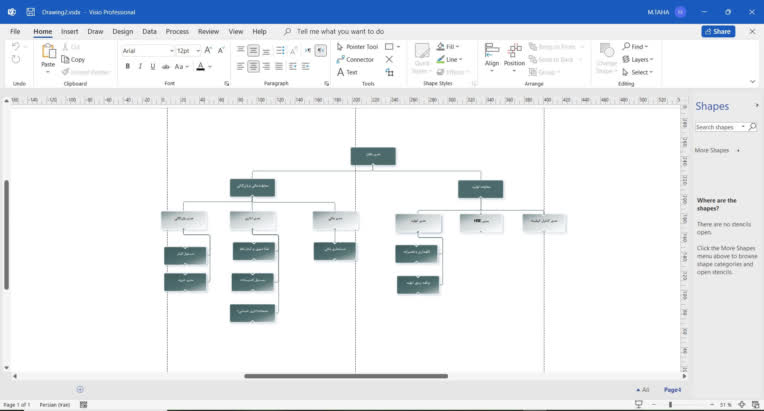Copy the selection with the Copy button
This screenshot has width=764, height=411.
click(x=73, y=59)
